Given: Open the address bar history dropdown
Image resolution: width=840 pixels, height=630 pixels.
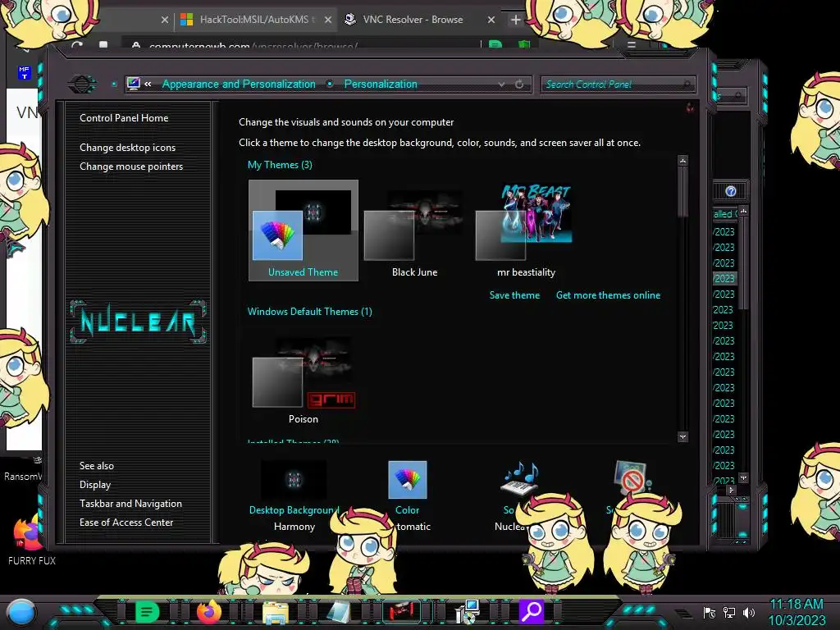Looking at the screenshot, I should (x=501, y=84).
